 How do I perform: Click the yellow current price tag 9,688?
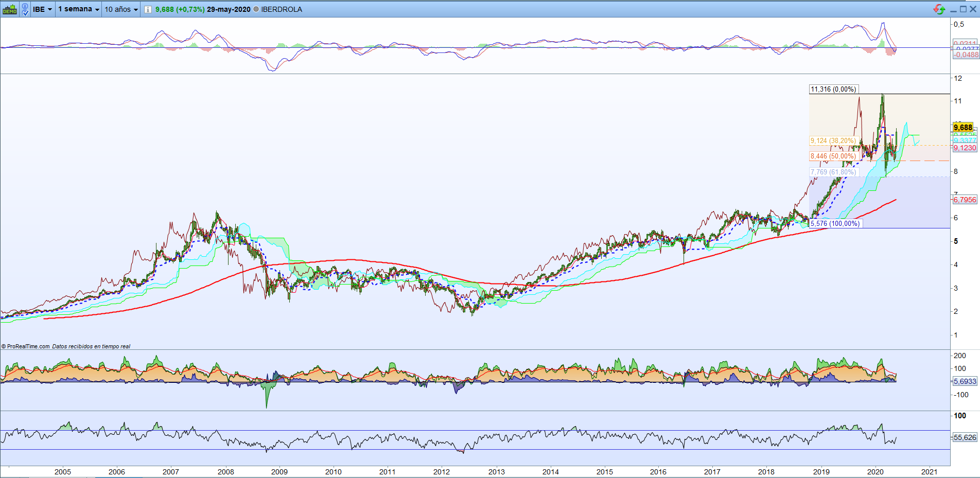pyautogui.click(x=962, y=127)
